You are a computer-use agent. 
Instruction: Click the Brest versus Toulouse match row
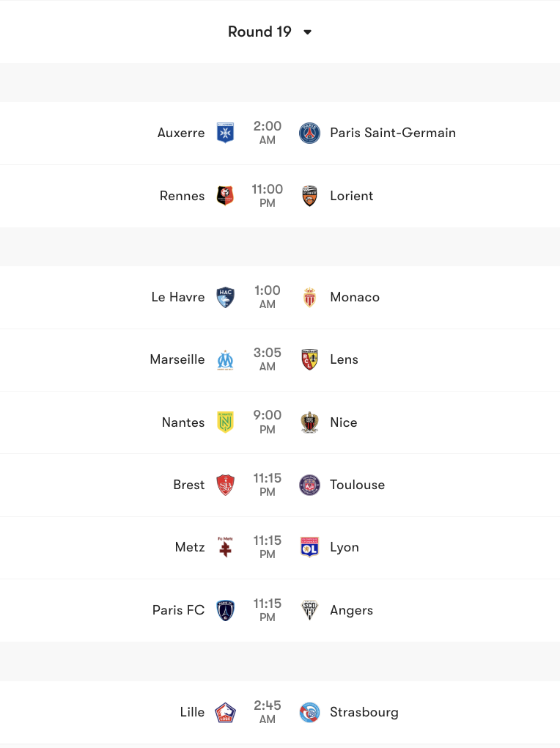[280, 485]
